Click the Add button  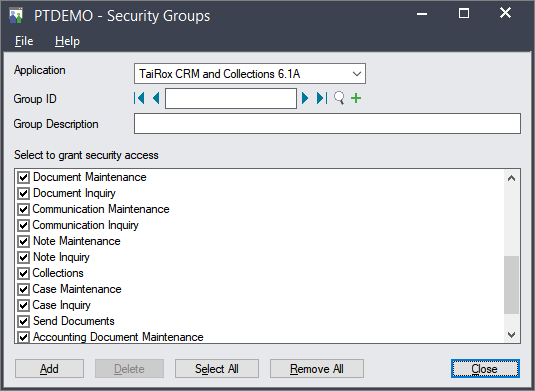pyautogui.click(x=49, y=368)
